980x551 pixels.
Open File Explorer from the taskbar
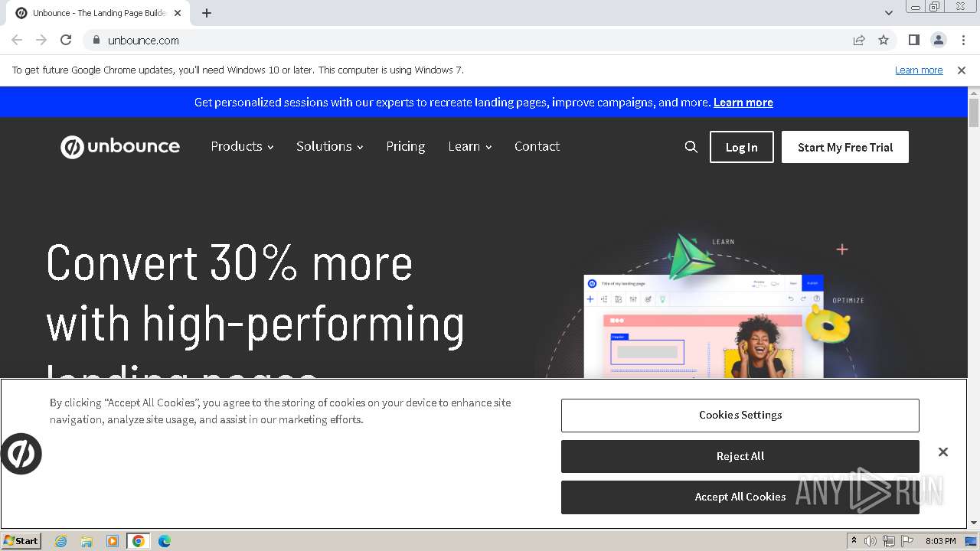(x=87, y=541)
